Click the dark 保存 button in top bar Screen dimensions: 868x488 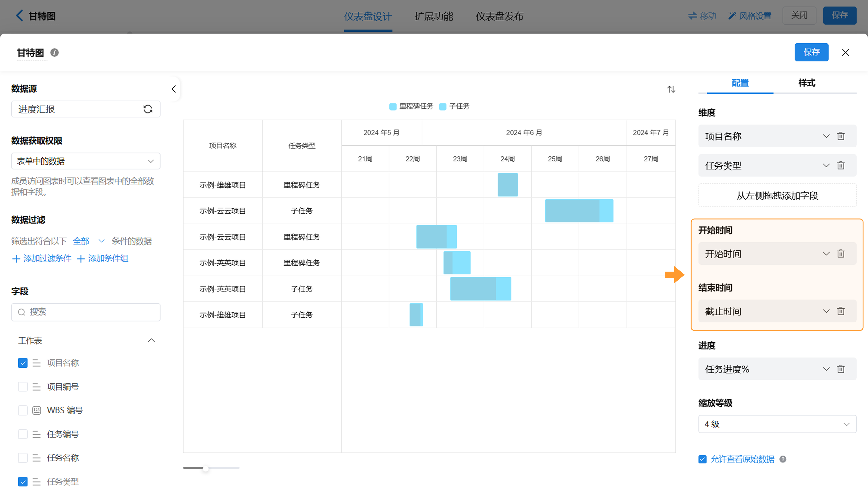tap(840, 16)
